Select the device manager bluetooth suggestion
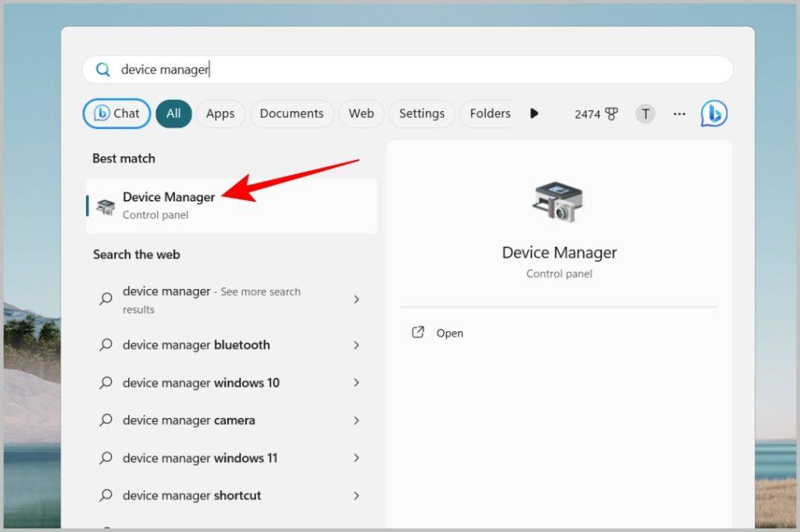This screenshot has width=800, height=532. click(231, 345)
